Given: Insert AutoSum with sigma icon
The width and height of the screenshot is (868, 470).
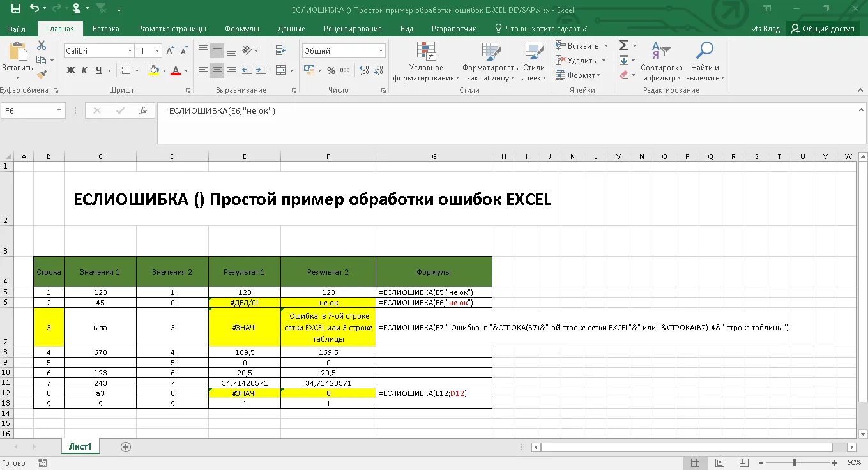Looking at the screenshot, I should (x=624, y=45).
